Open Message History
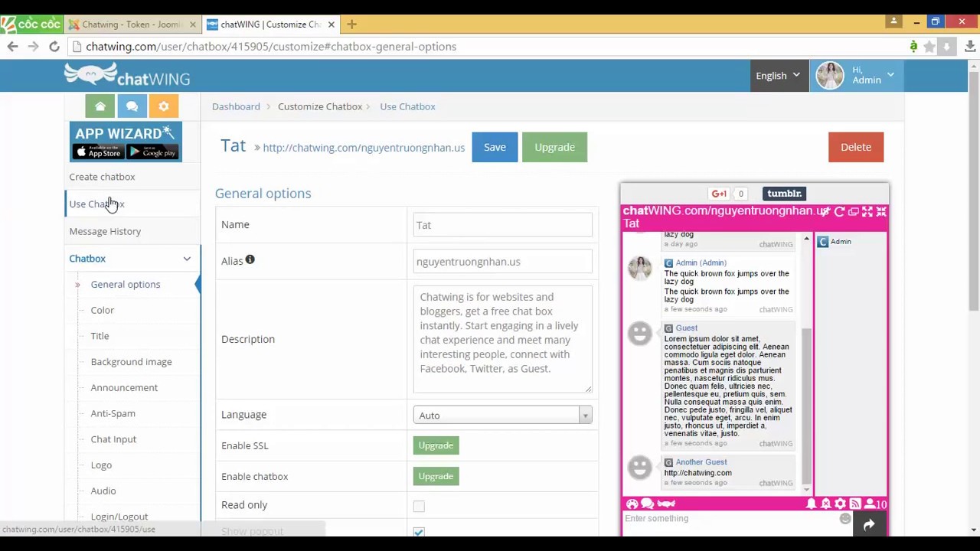 [105, 231]
